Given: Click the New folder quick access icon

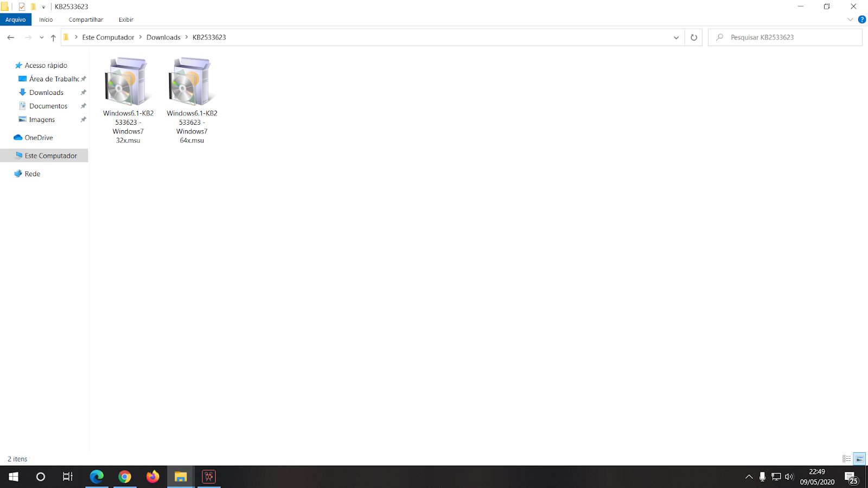Looking at the screenshot, I should pos(33,7).
